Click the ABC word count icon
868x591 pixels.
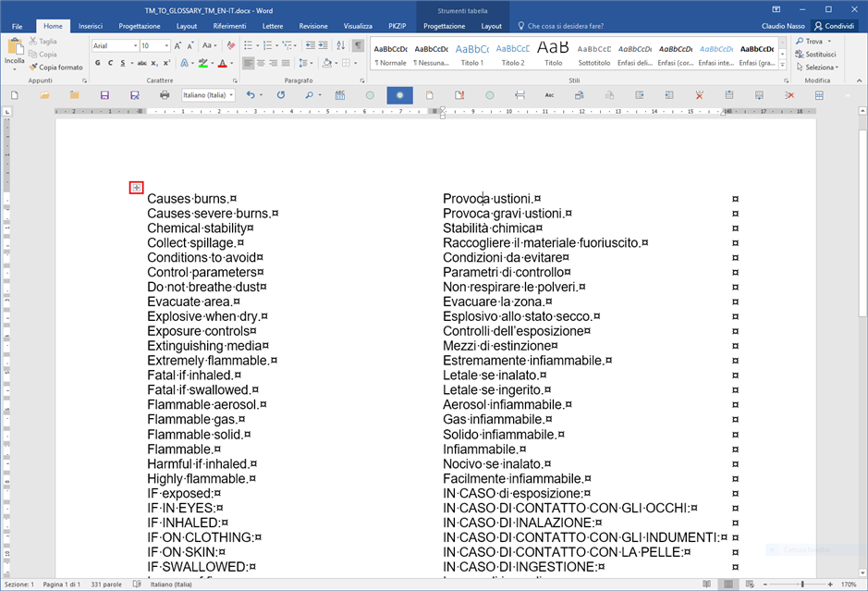pyautogui.click(x=340, y=95)
